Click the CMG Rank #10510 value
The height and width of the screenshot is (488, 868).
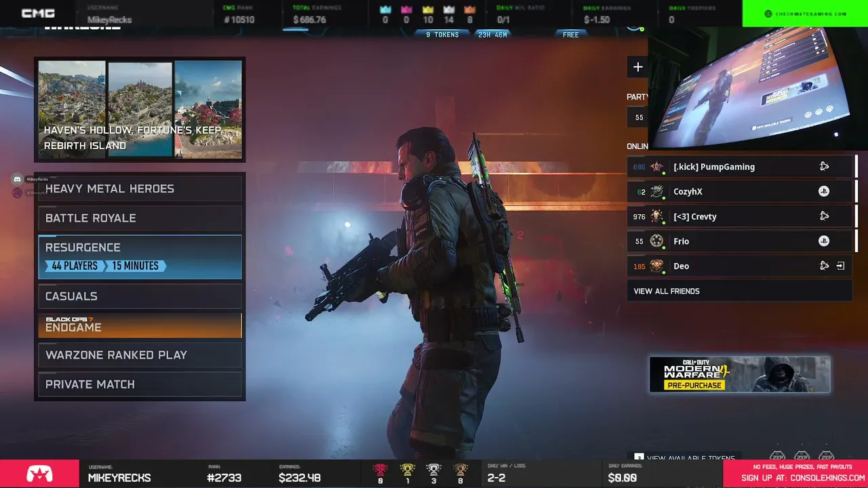239,20
